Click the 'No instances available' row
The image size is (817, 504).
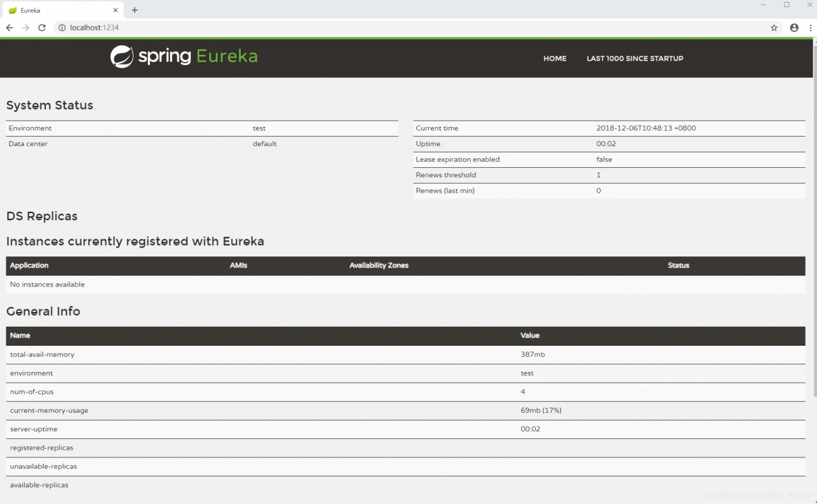[x=406, y=285]
